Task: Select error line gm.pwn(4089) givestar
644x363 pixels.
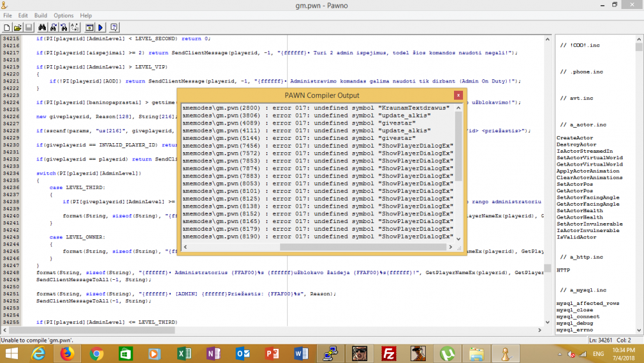Action: click(299, 123)
